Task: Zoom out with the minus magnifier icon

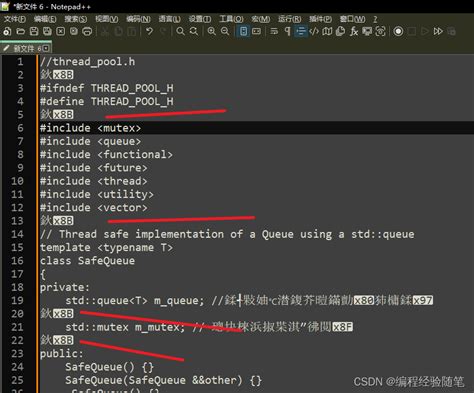Action: pos(225,31)
